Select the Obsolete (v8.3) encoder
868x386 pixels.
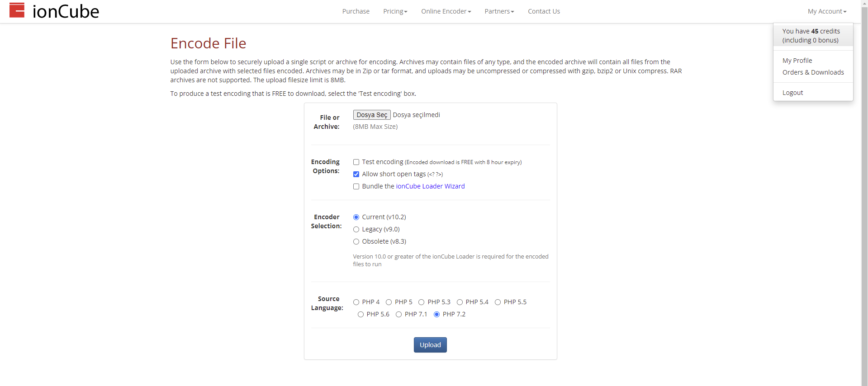(356, 242)
